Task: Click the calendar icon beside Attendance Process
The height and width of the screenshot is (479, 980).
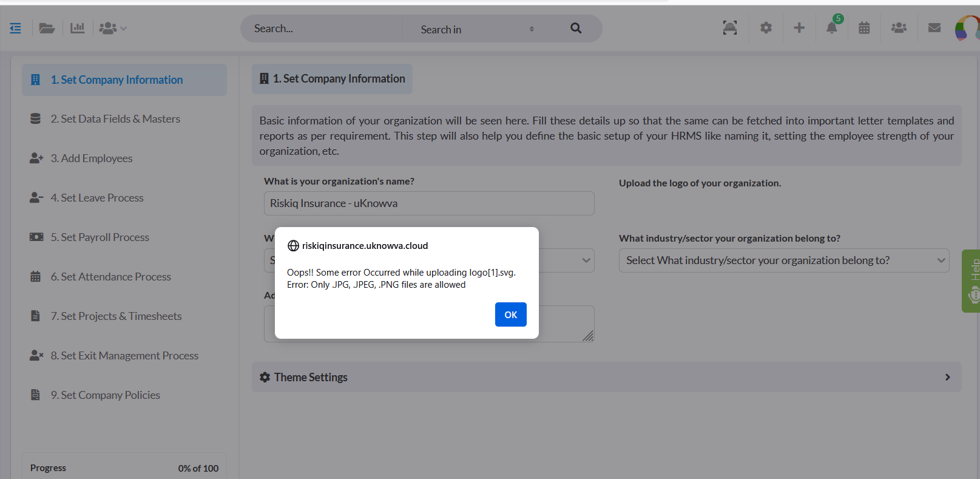Action: coord(36,277)
